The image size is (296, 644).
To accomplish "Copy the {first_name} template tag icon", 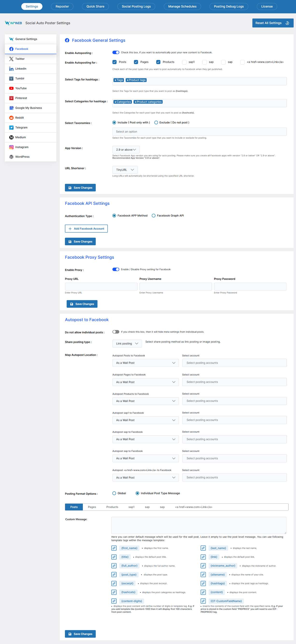I will pyautogui.click(x=114, y=548).
